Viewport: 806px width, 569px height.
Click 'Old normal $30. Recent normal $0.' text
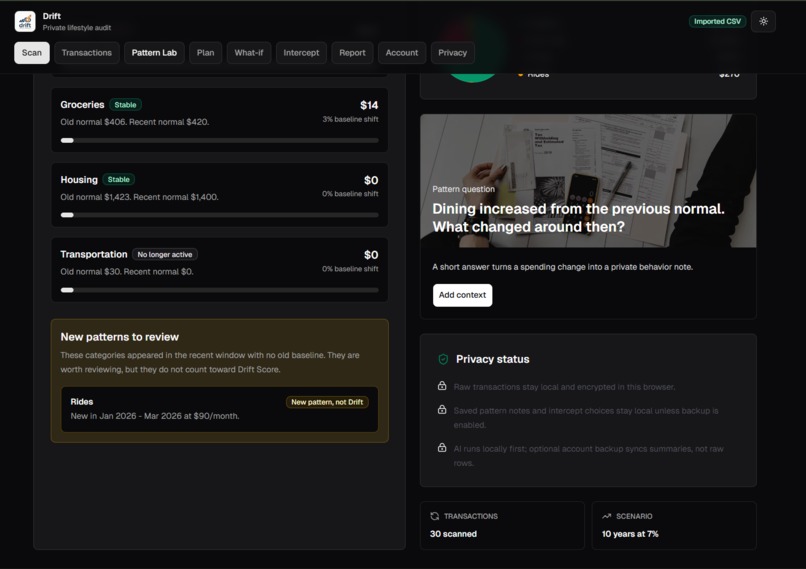(127, 271)
